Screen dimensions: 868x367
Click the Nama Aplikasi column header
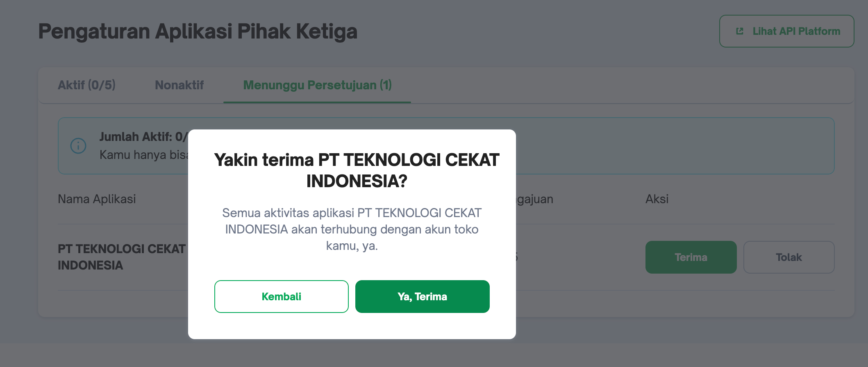pos(97,199)
